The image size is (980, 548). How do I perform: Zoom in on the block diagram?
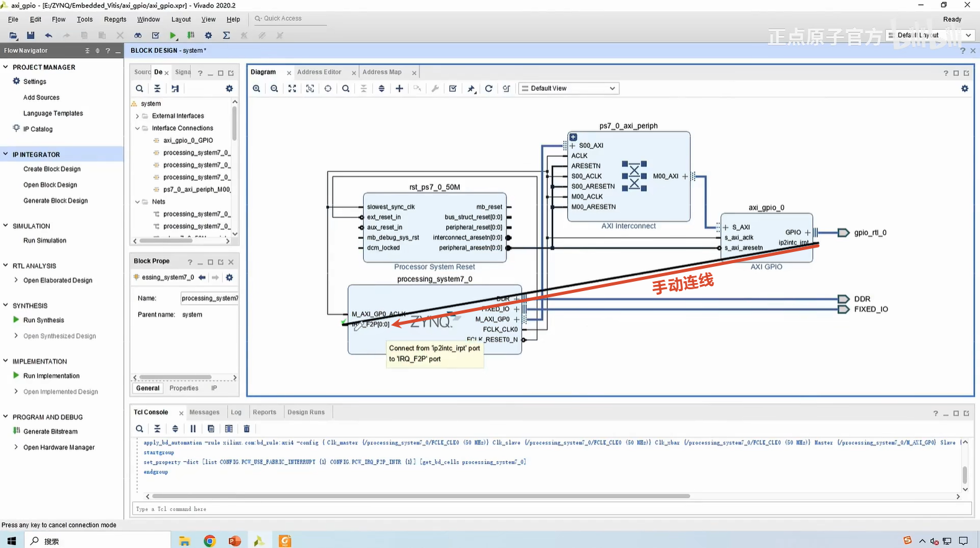point(256,88)
